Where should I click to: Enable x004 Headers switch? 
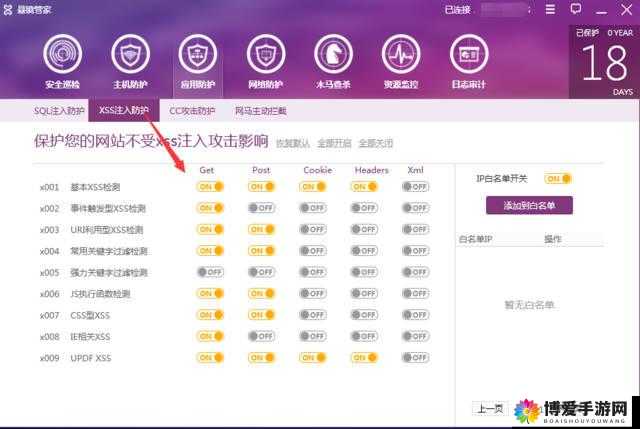point(364,251)
